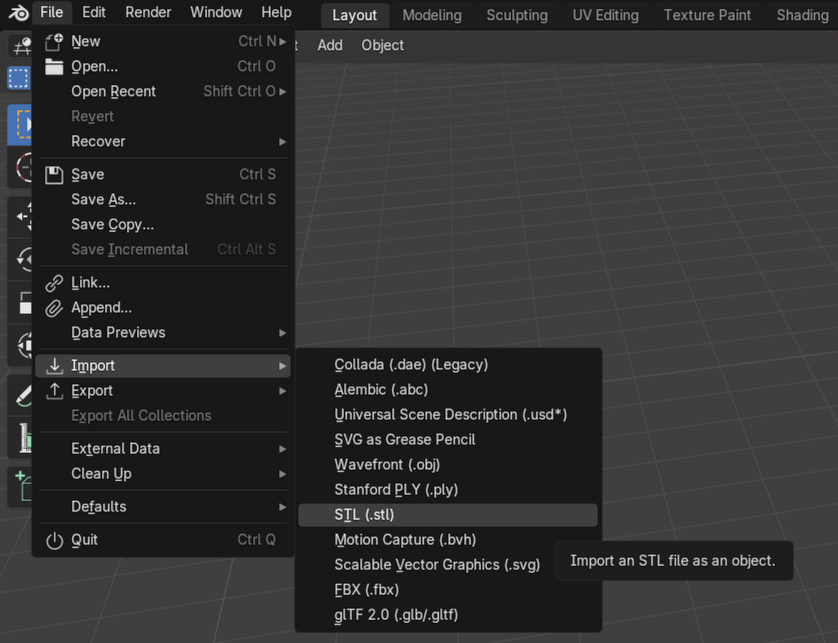Activate the Transform tool

(x=18, y=347)
